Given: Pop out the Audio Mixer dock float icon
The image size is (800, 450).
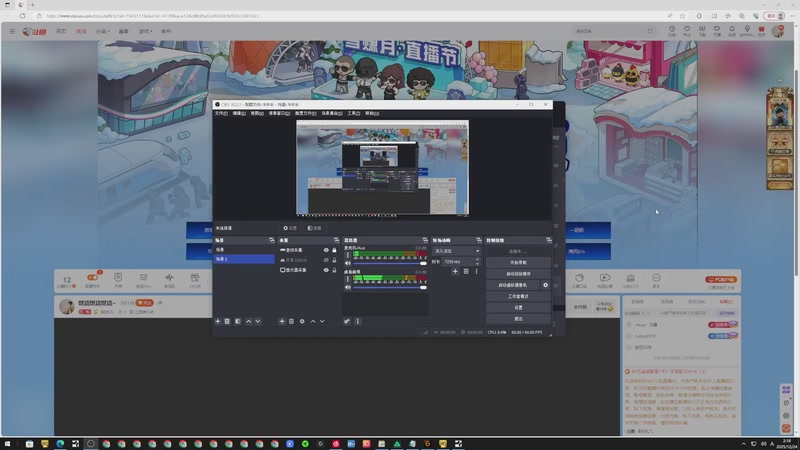Looking at the screenshot, I should tap(425, 240).
